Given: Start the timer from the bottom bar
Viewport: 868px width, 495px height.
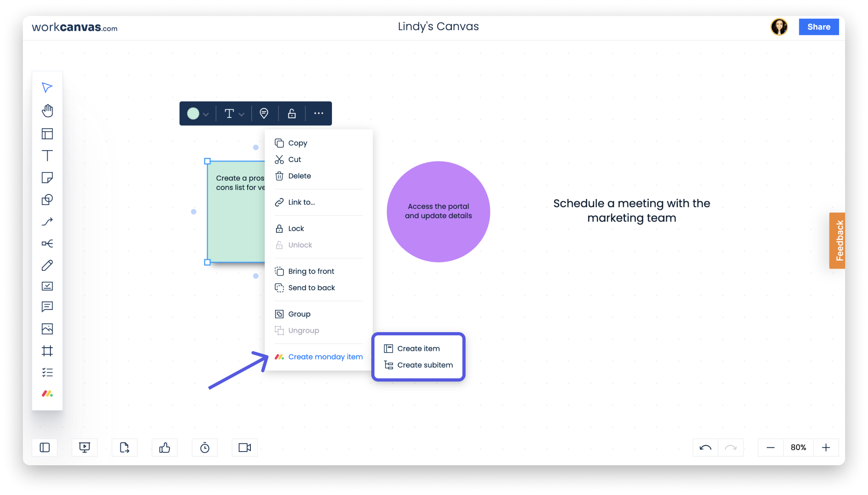Looking at the screenshot, I should pos(205,447).
